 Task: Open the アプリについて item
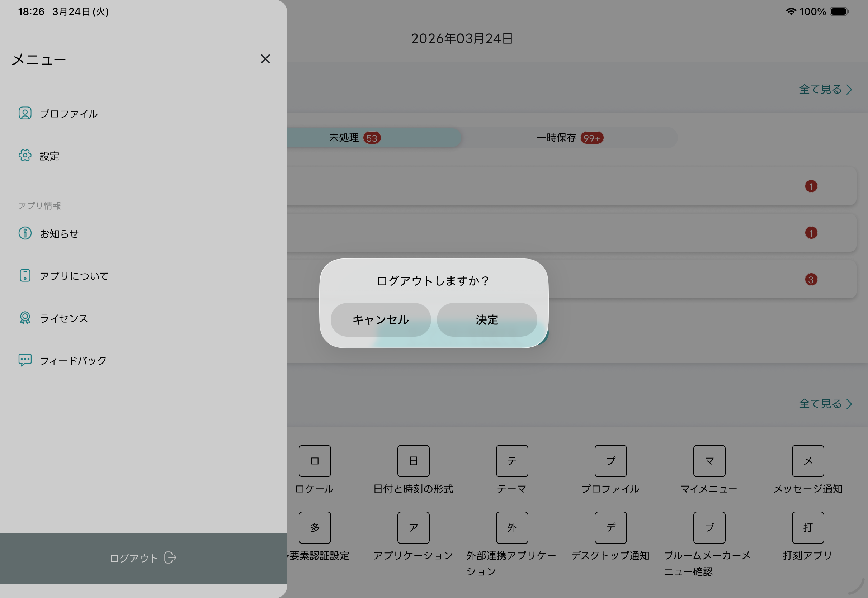click(74, 276)
